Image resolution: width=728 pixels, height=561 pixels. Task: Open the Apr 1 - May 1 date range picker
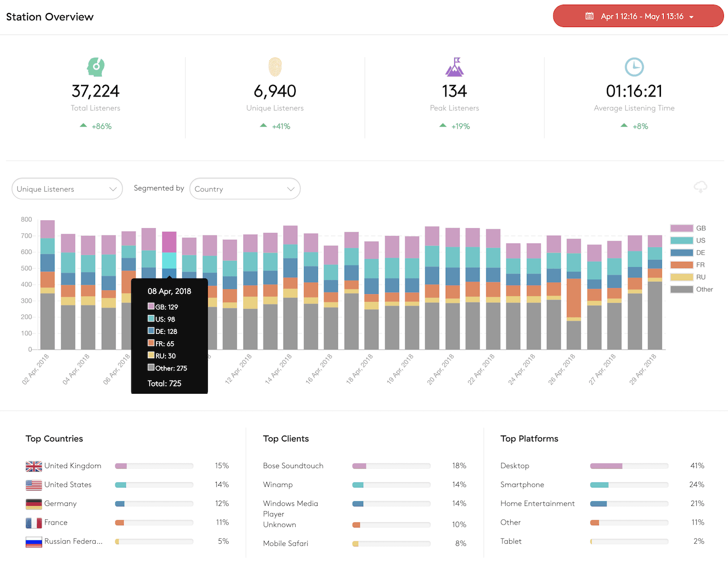[638, 16]
